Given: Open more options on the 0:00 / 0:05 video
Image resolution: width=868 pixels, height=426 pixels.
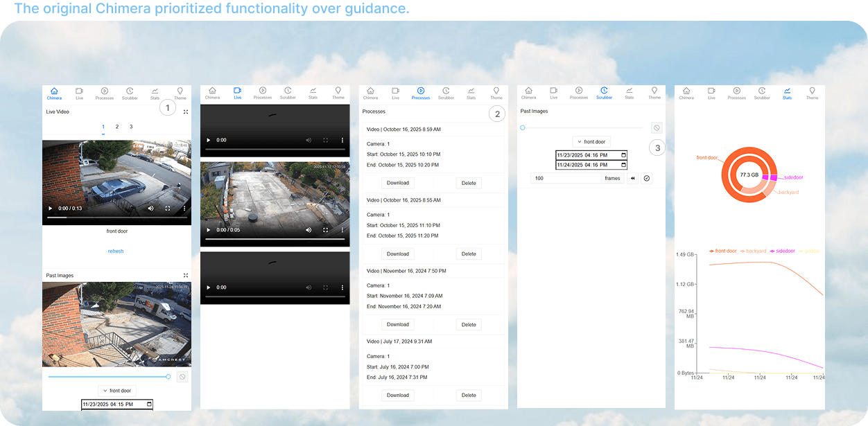Looking at the screenshot, I should [x=342, y=230].
